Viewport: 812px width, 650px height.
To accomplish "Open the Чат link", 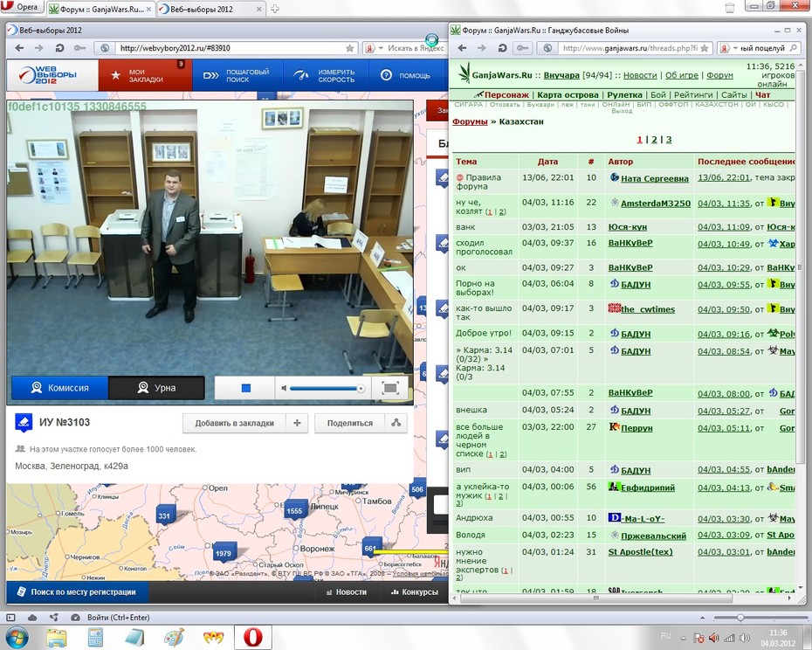I will (763, 95).
